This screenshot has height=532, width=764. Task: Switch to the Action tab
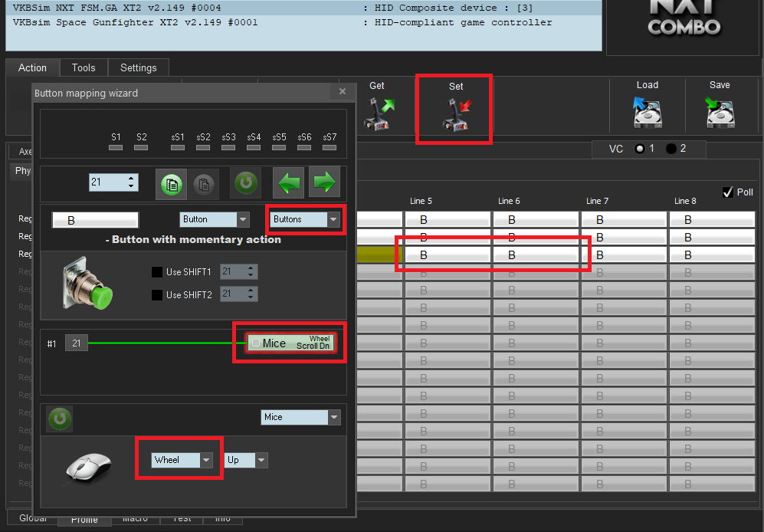(33, 67)
